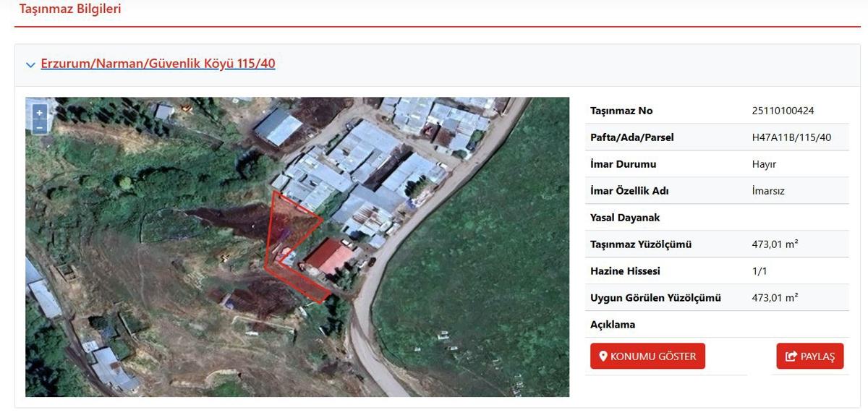Click the location pin icon on KONUMU GÖSTER

click(x=603, y=357)
